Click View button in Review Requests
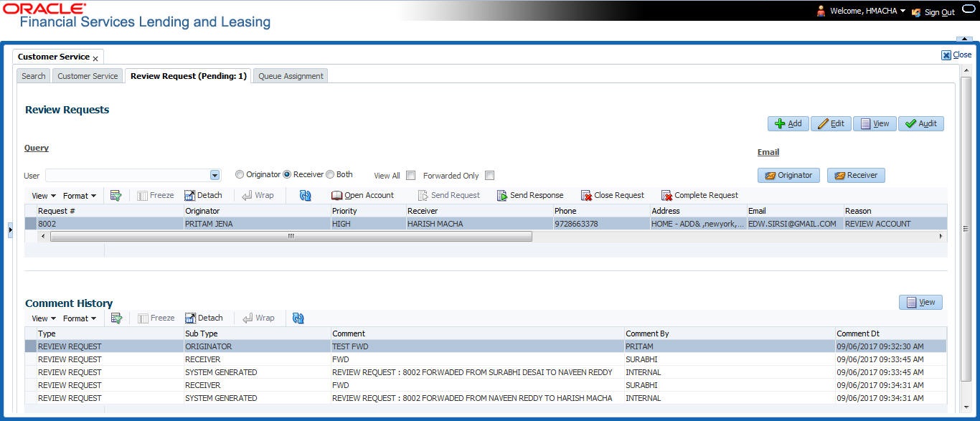Screen dimensions: 980x421 coord(875,123)
